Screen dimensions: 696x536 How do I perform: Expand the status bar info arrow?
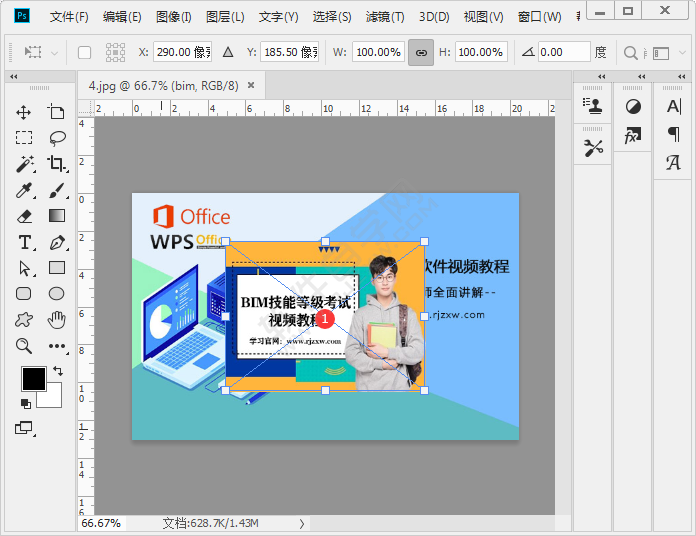coord(302,523)
